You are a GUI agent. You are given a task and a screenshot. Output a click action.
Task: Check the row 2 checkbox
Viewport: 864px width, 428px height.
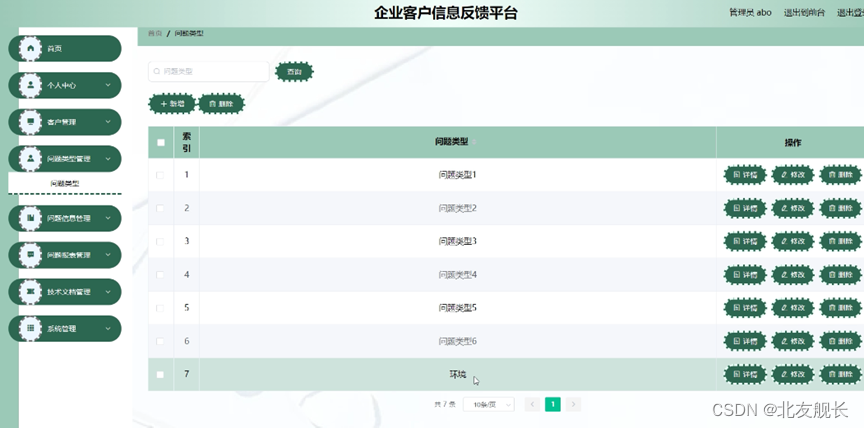point(160,208)
